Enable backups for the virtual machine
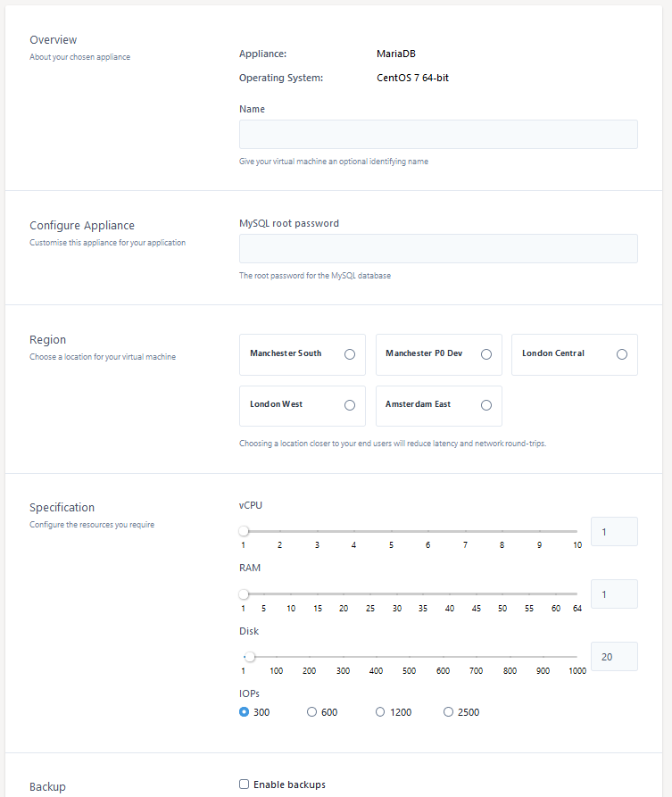 click(244, 784)
